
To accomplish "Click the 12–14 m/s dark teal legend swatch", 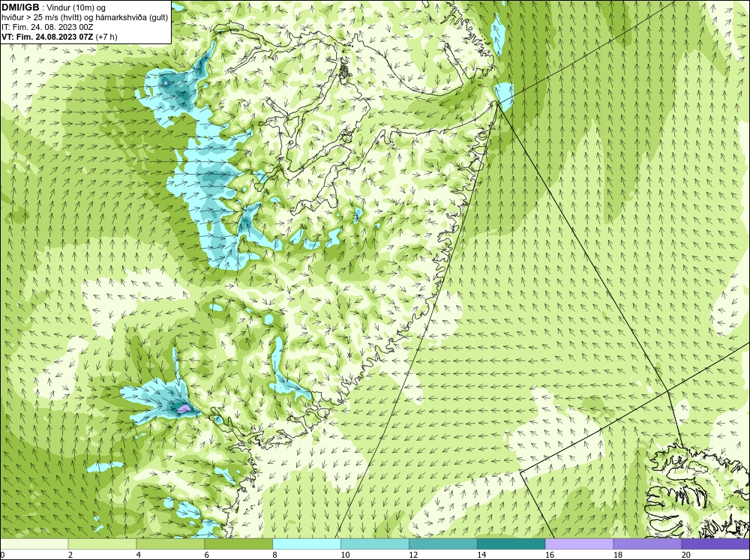I will [443, 544].
